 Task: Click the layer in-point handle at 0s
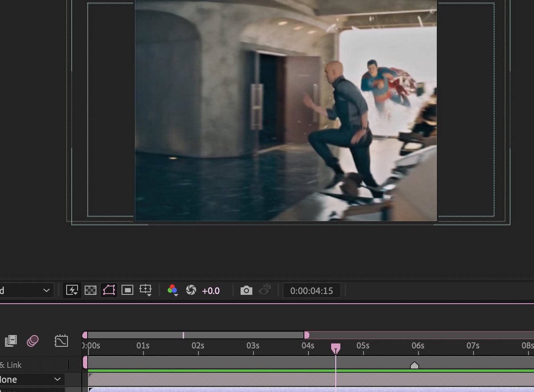pyautogui.click(x=85, y=363)
